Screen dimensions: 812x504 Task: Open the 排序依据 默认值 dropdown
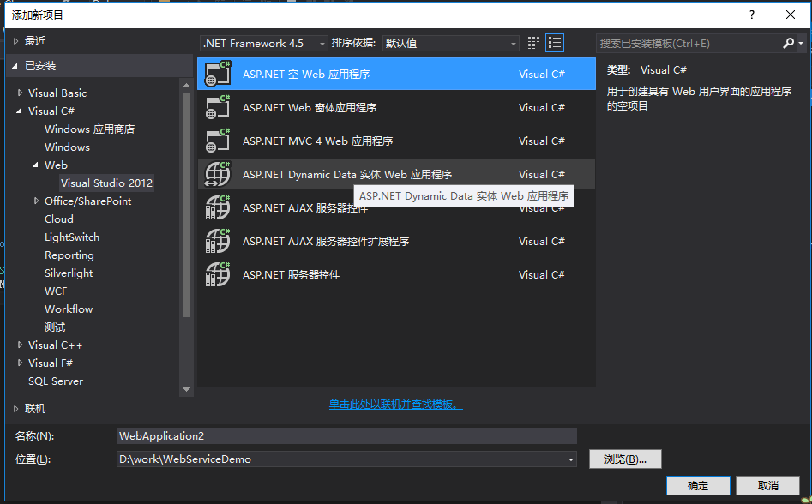[450, 44]
